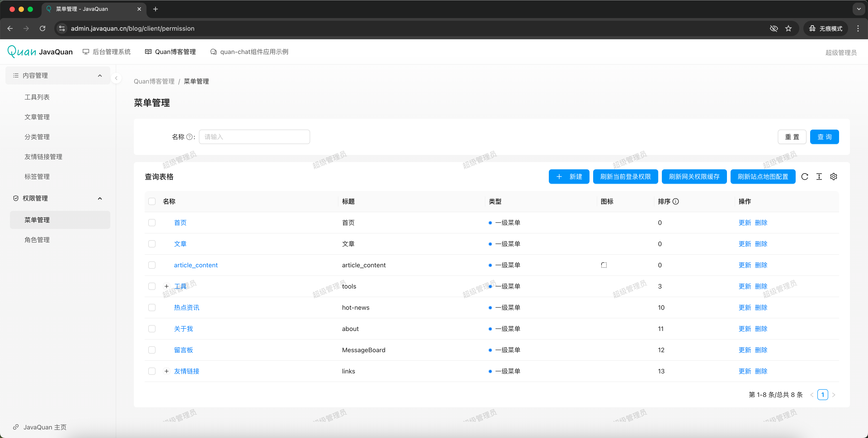Expand the 友情链接 row children
Viewport: 868px width, 438px height.
click(166, 371)
